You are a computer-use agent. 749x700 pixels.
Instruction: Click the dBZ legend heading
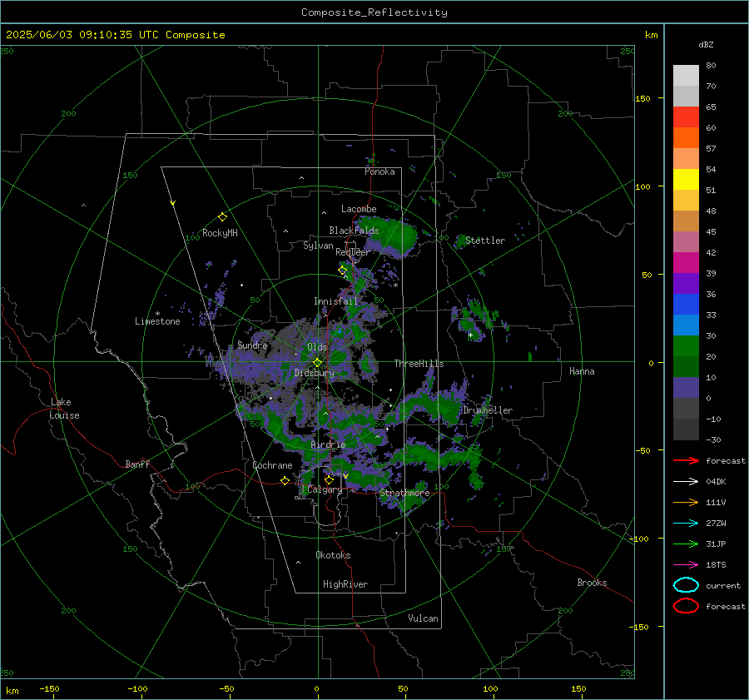click(706, 45)
